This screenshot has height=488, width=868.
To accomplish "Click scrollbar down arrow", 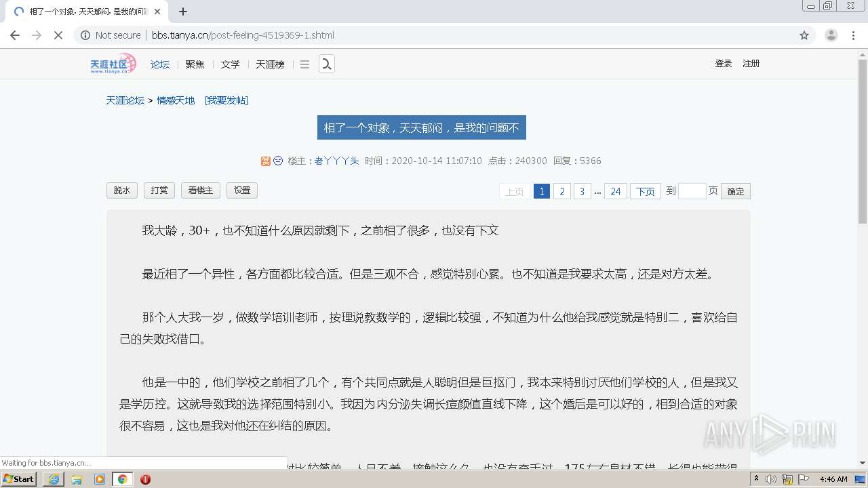I will pos(863,464).
